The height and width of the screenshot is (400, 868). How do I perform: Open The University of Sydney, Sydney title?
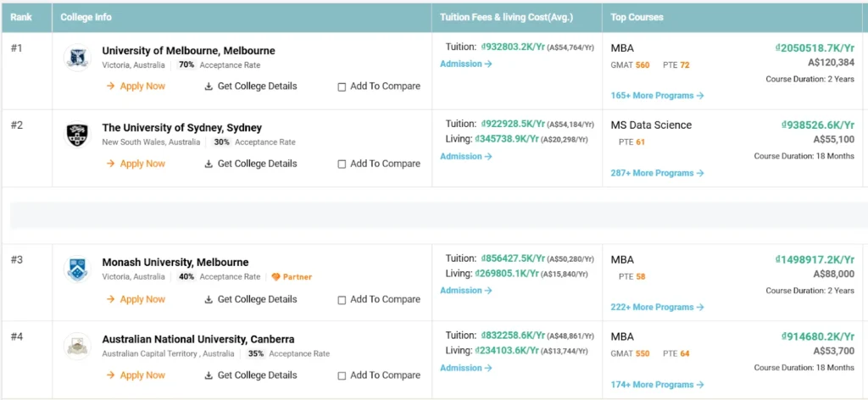(x=181, y=128)
